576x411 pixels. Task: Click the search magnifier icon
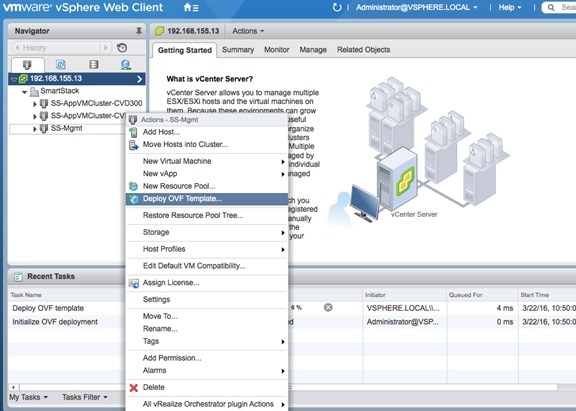click(551, 7)
